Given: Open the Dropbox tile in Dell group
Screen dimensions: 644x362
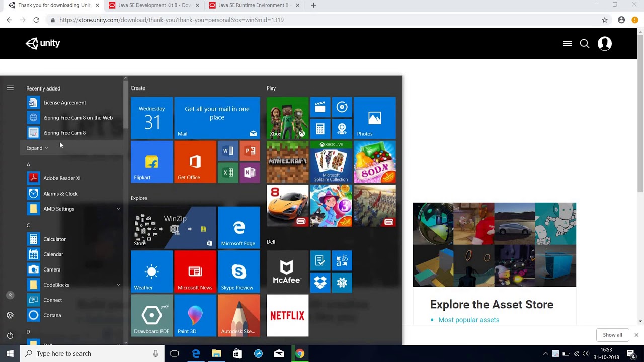Looking at the screenshot, I should point(320,283).
